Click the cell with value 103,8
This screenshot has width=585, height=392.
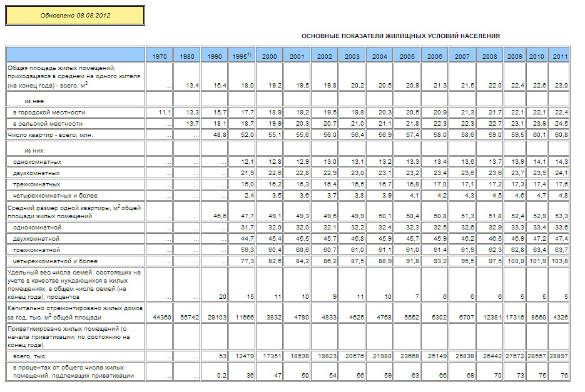tap(559, 261)
